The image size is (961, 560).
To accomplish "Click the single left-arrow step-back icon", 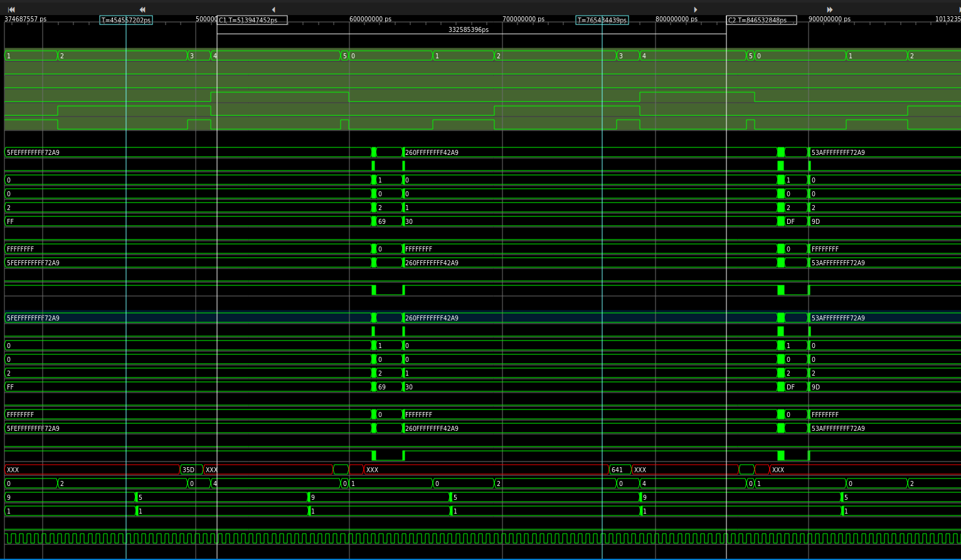I will coord(273,9).
